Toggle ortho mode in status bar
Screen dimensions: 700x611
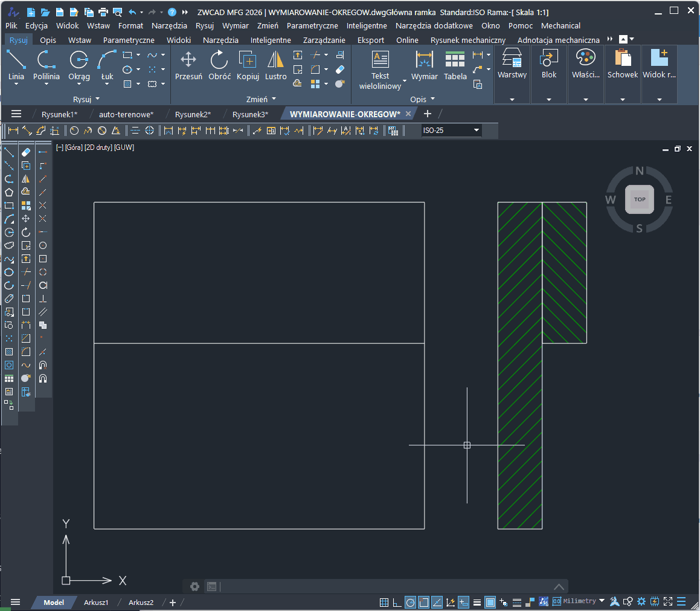pos(397,602)
